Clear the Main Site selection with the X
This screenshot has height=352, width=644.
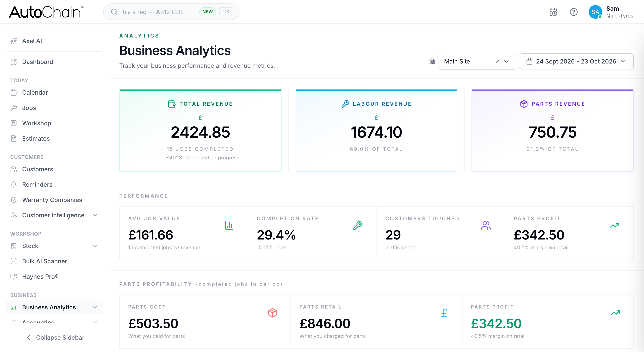498,61
